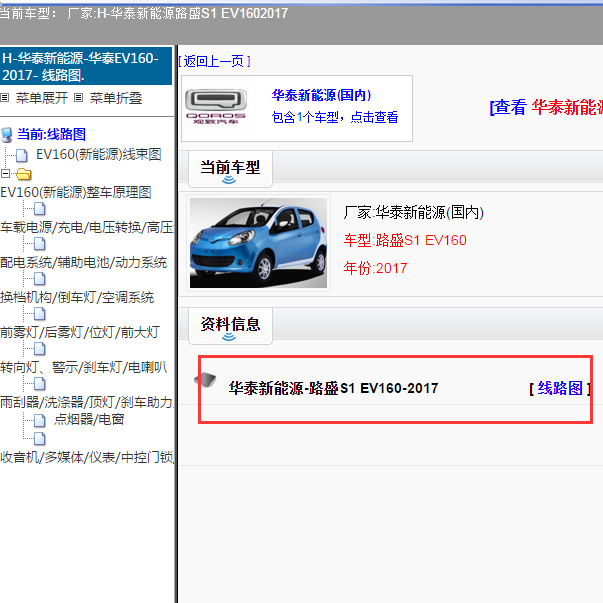Click the 返回上一页 link
Screen dimensions: 603x603
(x=214, y=62)
